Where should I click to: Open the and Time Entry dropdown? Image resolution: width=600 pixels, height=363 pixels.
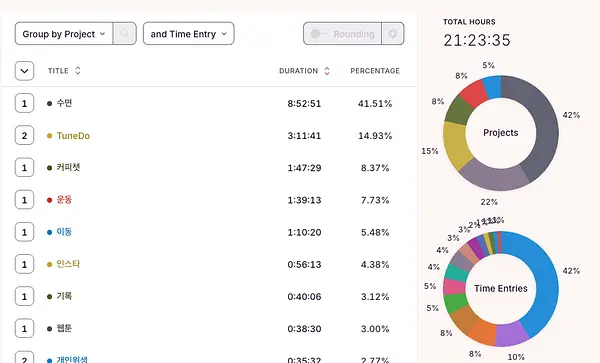[189, 34]
